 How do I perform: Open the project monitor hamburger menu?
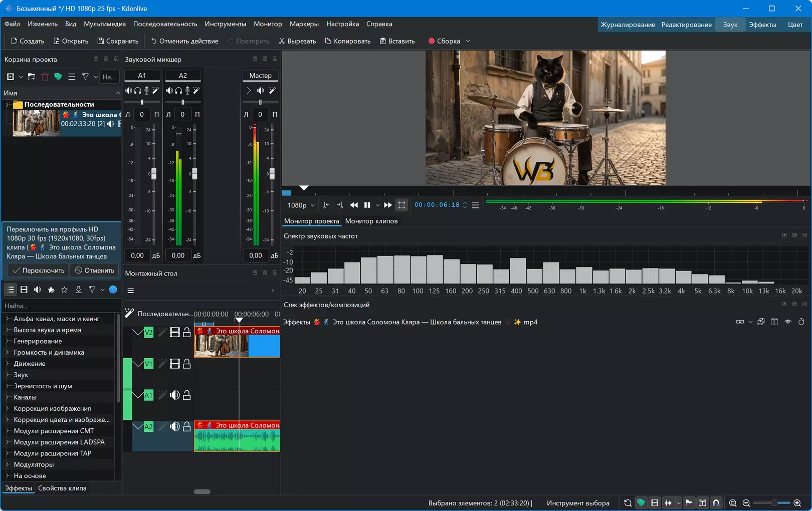point(475,205)
